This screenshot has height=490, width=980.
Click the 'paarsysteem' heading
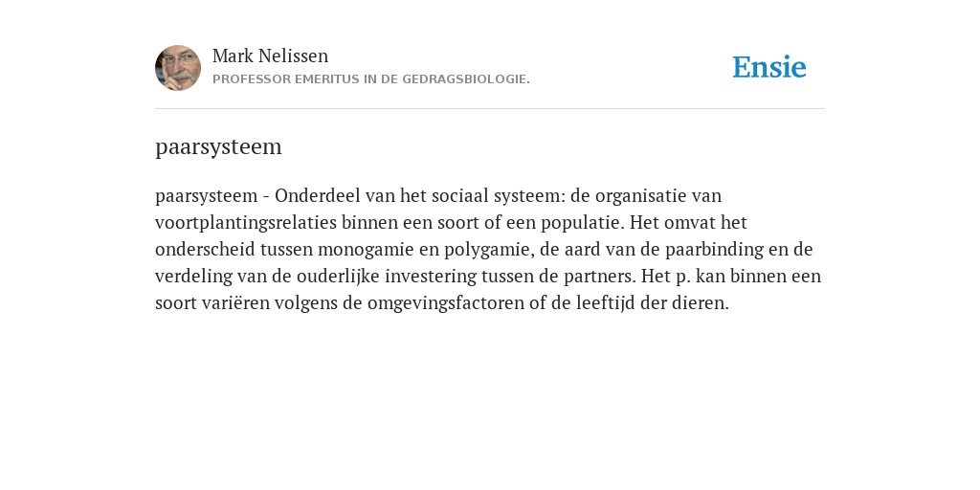coord(218,147)
